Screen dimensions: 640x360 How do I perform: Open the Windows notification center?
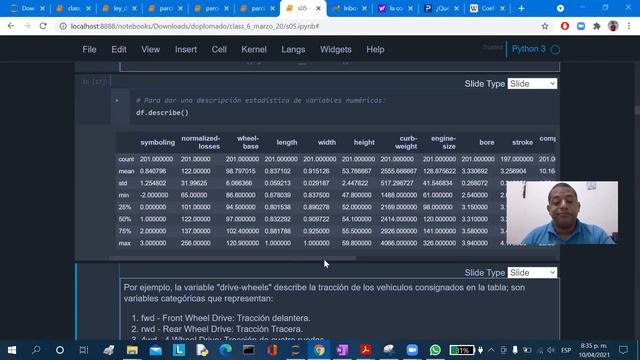[623, 350]
